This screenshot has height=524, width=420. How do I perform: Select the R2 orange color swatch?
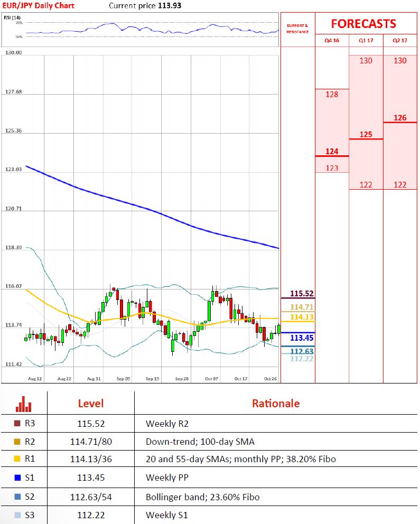17,442
